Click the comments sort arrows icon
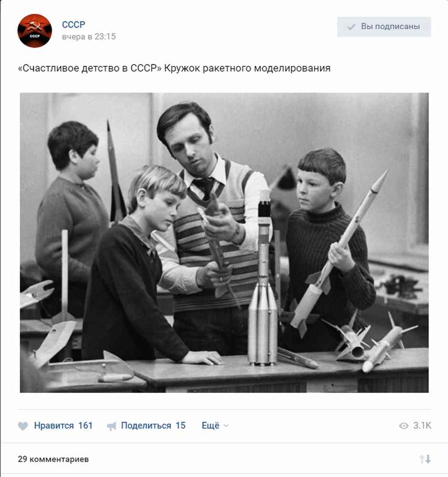Viewport: 448px width, 477px height. click(x=425, y=459)
